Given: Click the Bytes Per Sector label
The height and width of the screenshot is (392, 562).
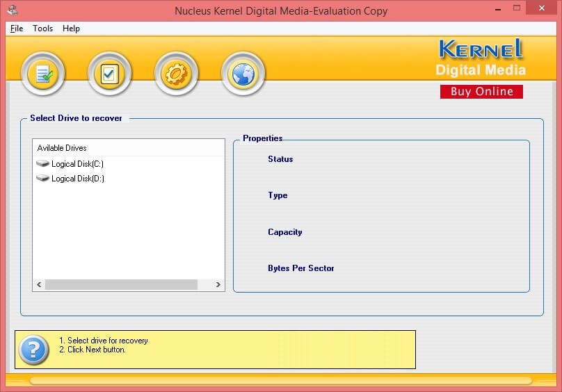Looking at the screenshot, I should pyautogui.click(x=300, y=268).
